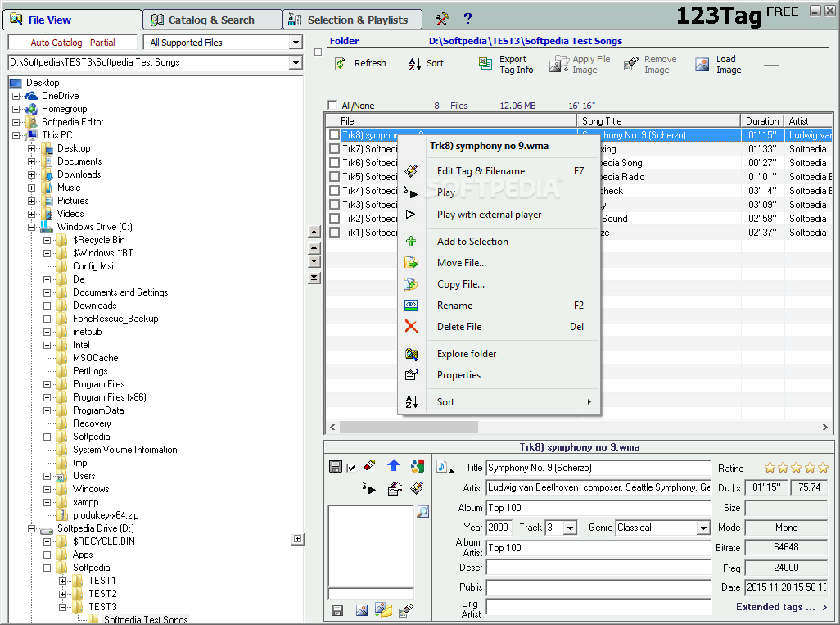Click the horizontal scrollbar thumb of file list
The image size is (840, 625).
(x=409, y=428)
